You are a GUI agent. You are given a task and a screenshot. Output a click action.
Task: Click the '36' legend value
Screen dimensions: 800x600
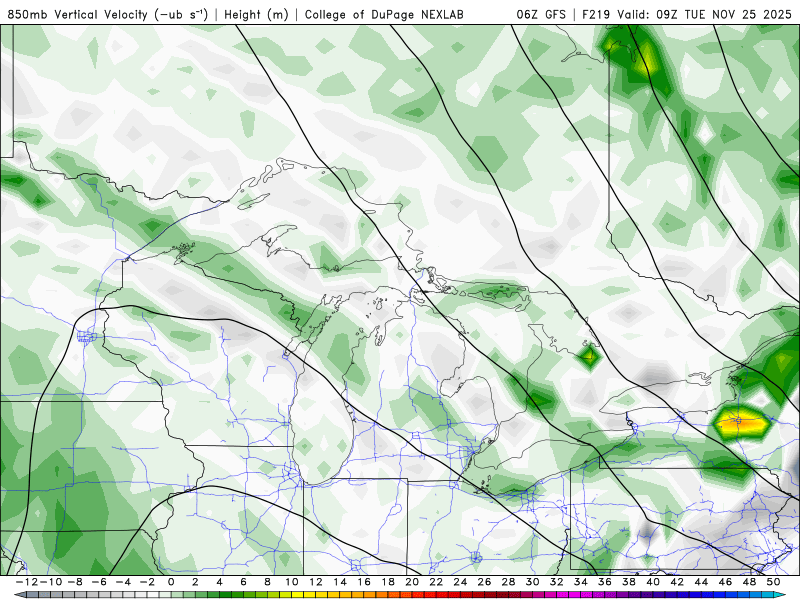click(x=605, y=582)
